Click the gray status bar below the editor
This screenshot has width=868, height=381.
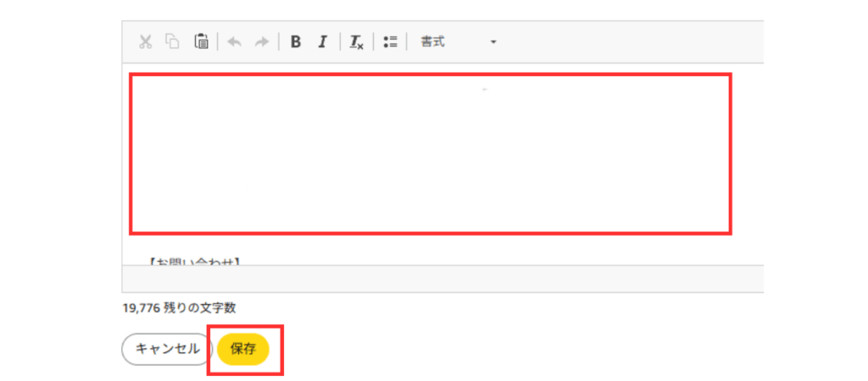[442, 279]
